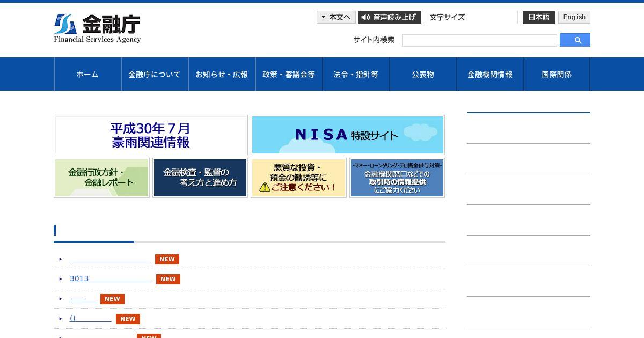Screen dimensions: 644x338
Task: Open the お知らせ・広報 menu
Action: [x=222, y=74]
